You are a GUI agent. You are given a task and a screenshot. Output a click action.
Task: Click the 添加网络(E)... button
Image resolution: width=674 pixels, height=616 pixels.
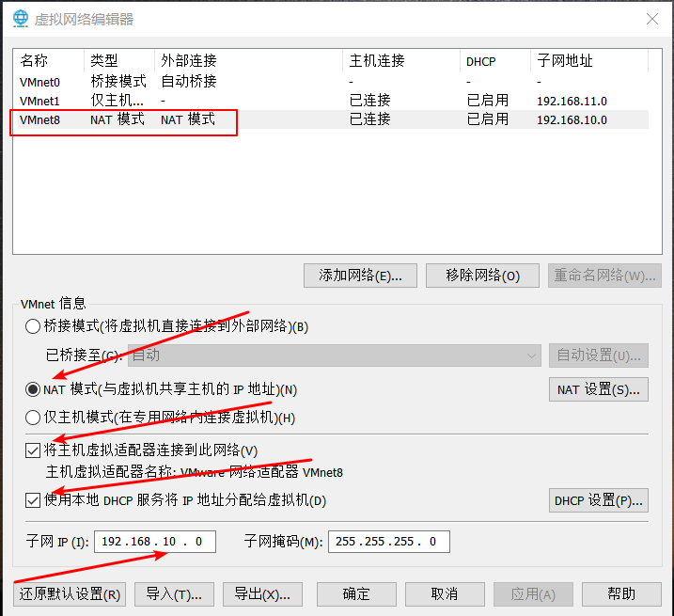360,276
